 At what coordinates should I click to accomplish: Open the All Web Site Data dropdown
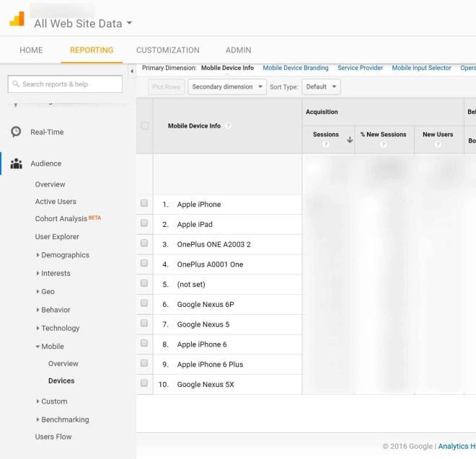(x=83, y=23)
